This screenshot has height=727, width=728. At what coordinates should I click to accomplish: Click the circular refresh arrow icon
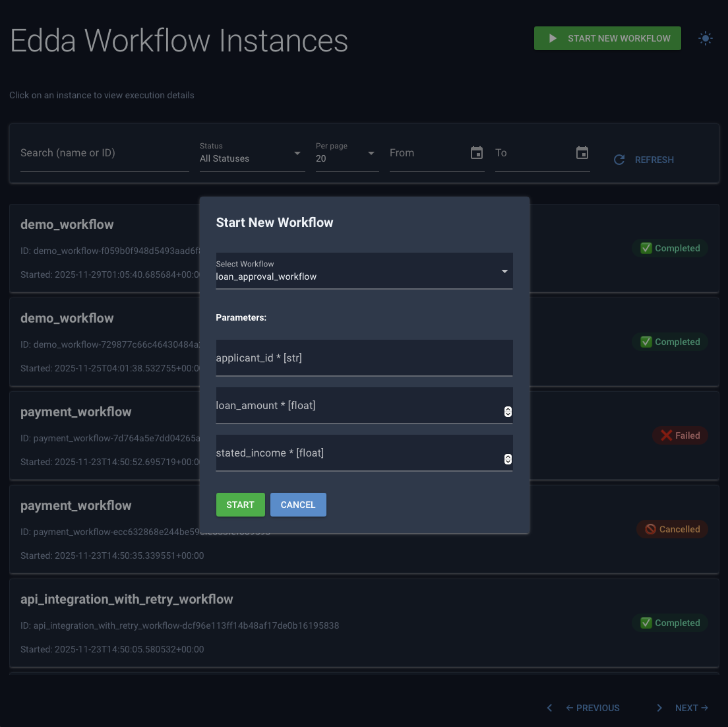(x=619, y=160)
